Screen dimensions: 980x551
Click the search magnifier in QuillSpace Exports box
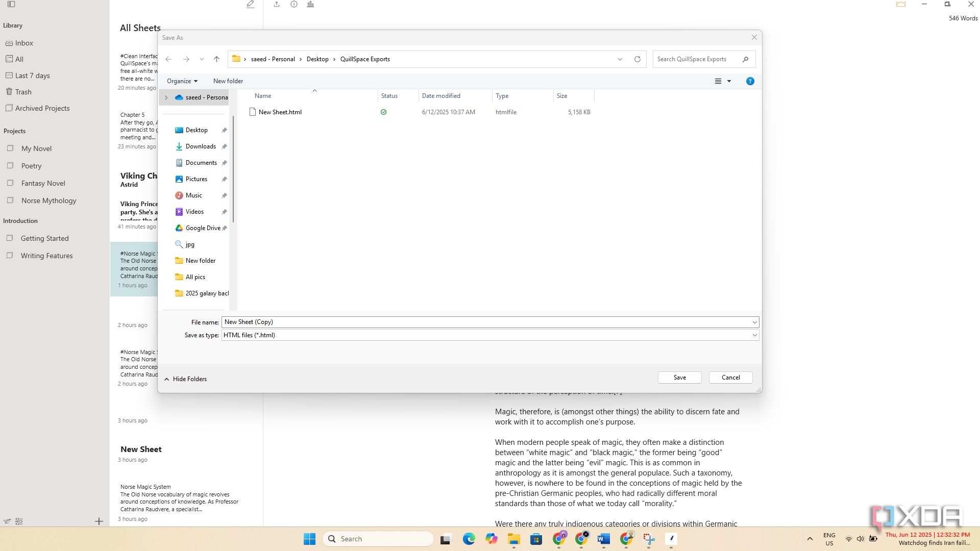point(745,59)
